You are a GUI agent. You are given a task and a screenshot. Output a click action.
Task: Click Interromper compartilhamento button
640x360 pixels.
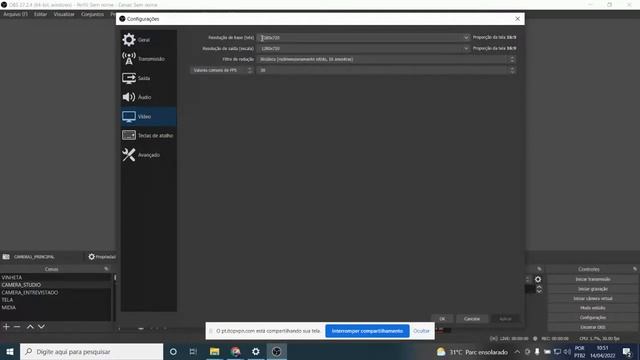click(367, 331)
